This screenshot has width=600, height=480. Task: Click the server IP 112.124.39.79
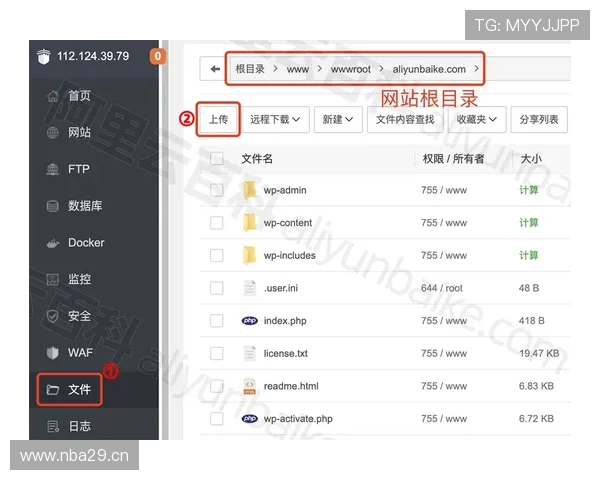tap(93, 56)
